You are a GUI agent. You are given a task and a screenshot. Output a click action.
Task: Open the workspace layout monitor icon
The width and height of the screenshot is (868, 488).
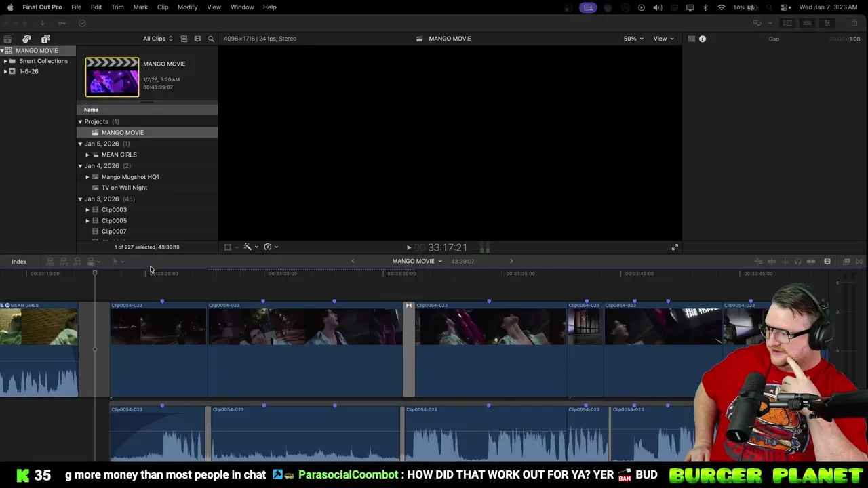[757, 23]
